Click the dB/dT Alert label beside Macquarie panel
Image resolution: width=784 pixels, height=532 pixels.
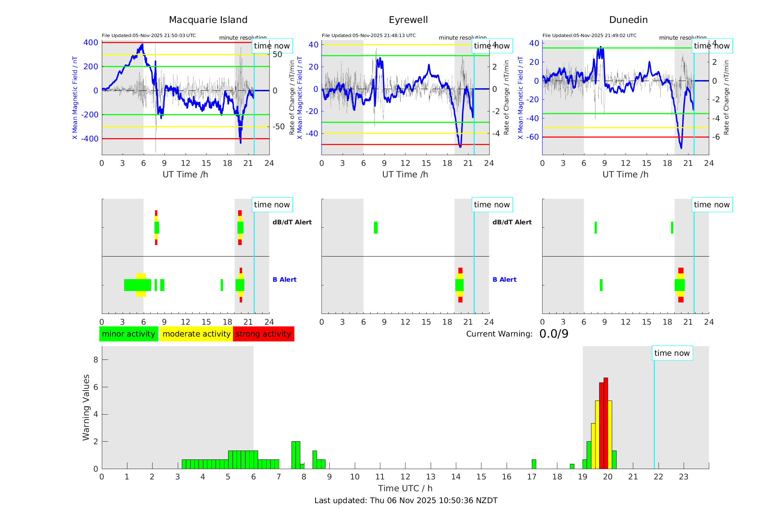tap(292, 222)
